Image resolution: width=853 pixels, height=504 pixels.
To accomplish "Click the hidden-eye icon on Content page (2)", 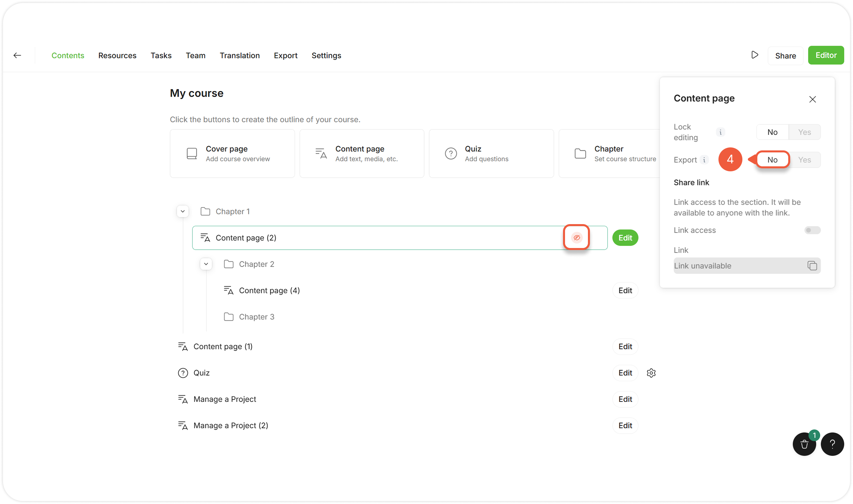I will pyautogui.click(x=577, y=237).
